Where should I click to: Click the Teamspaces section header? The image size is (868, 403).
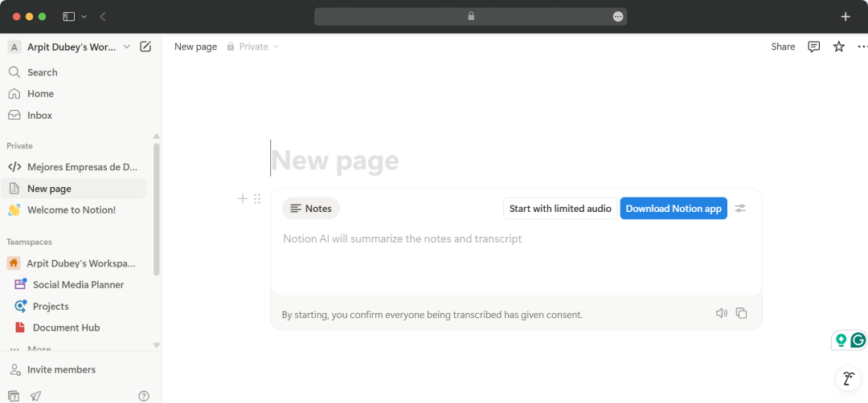pos(29,242)
